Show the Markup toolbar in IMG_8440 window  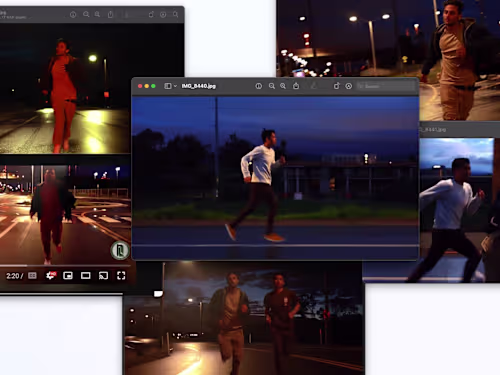(348, 86)
